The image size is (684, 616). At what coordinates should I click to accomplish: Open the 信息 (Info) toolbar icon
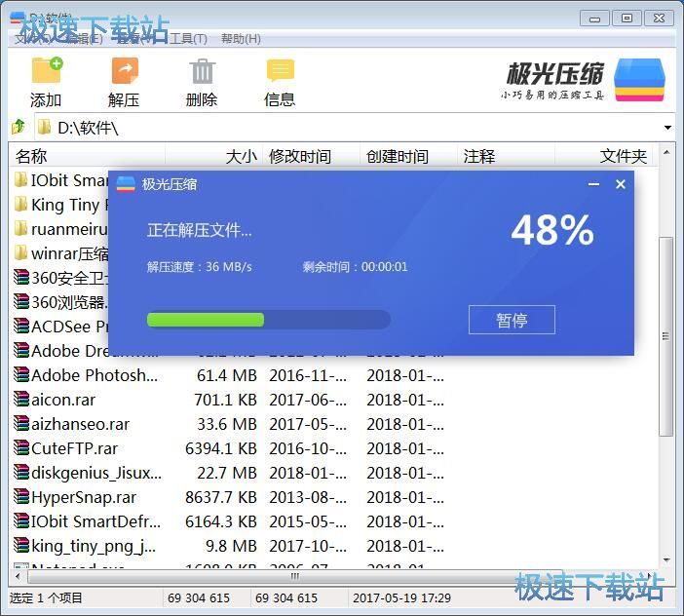[x=280, y=70]
